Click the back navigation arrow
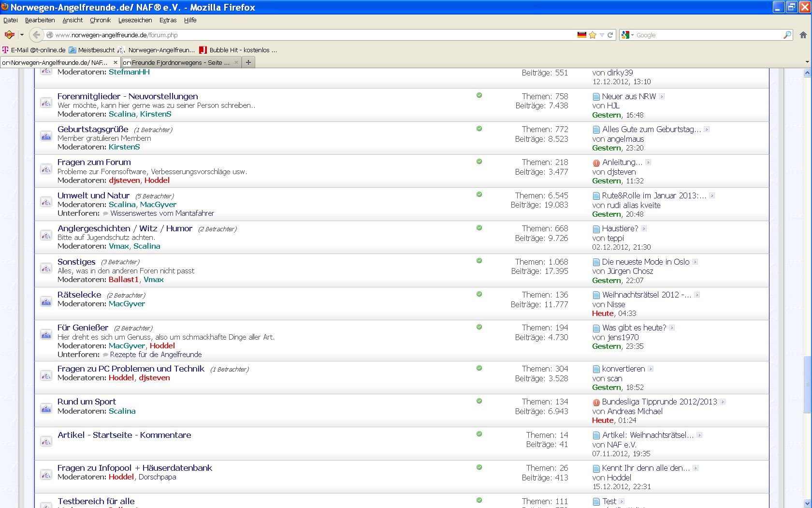Viewport: 812px width, 508px height. click(36, 35)
